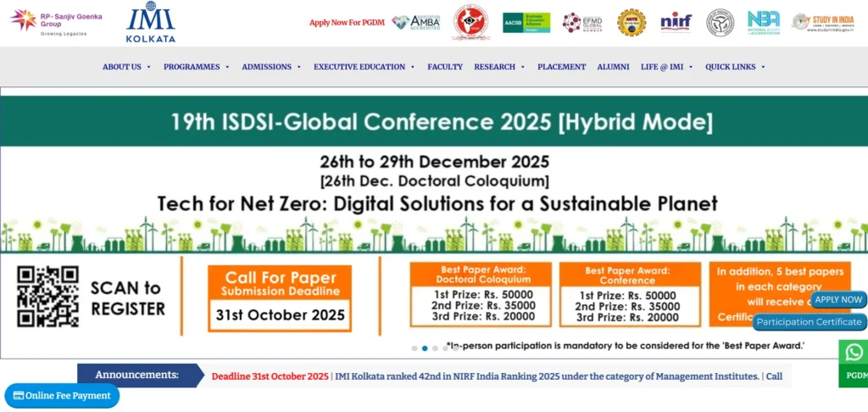
Task: Open the Study in India logo
Action: tap(823, 22)
